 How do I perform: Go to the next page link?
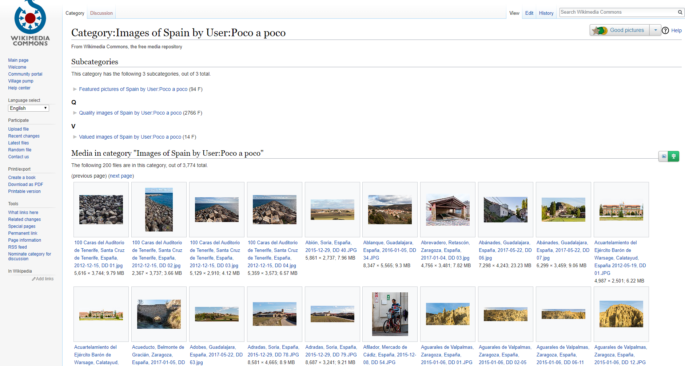pos(121,176)
